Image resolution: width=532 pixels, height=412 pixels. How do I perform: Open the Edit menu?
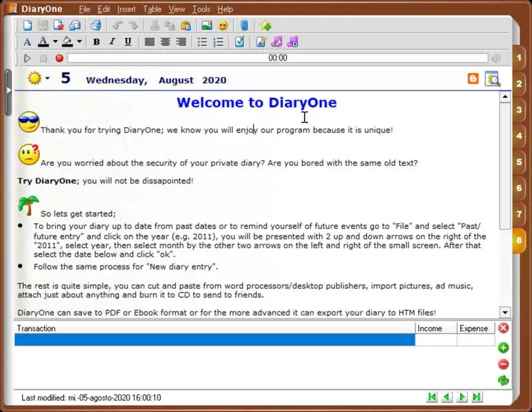tap(104, 9)
